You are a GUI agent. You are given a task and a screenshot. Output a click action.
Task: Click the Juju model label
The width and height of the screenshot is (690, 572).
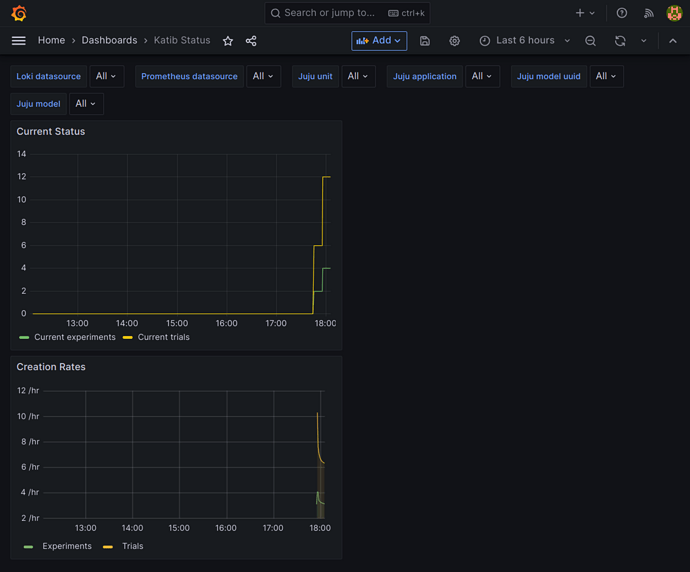point(38,104)
